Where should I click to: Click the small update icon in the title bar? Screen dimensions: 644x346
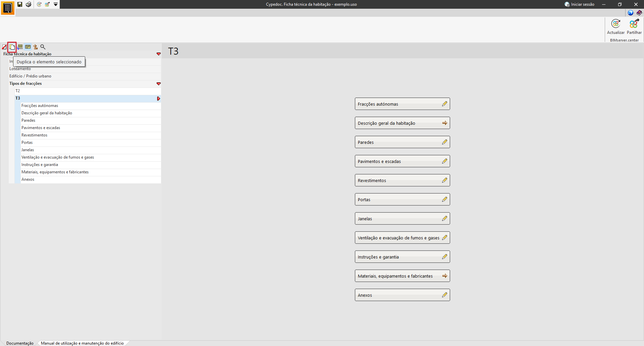click(x=39, y=4)
